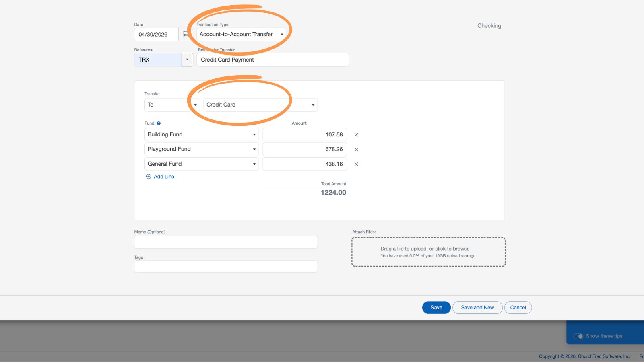644x362 pixels.
Task: Open the calendar date picker icon
Action: point(185,35)
